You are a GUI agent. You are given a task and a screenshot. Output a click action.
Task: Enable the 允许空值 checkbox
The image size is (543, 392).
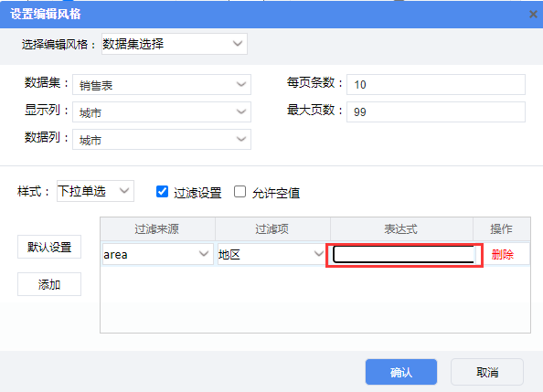tap(240, 192)
